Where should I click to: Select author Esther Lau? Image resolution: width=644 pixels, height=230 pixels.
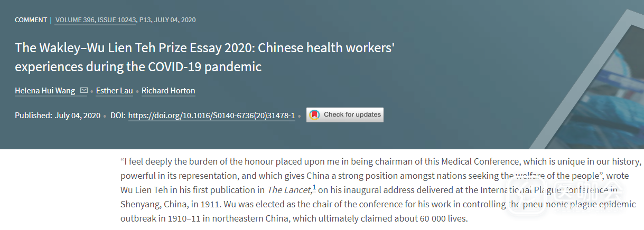(114, 91)
